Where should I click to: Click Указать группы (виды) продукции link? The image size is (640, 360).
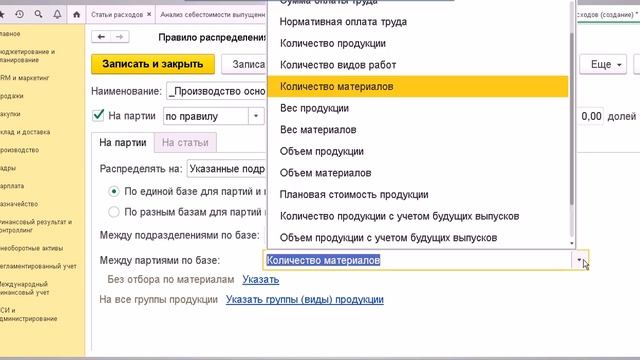[x=305, y=300]
